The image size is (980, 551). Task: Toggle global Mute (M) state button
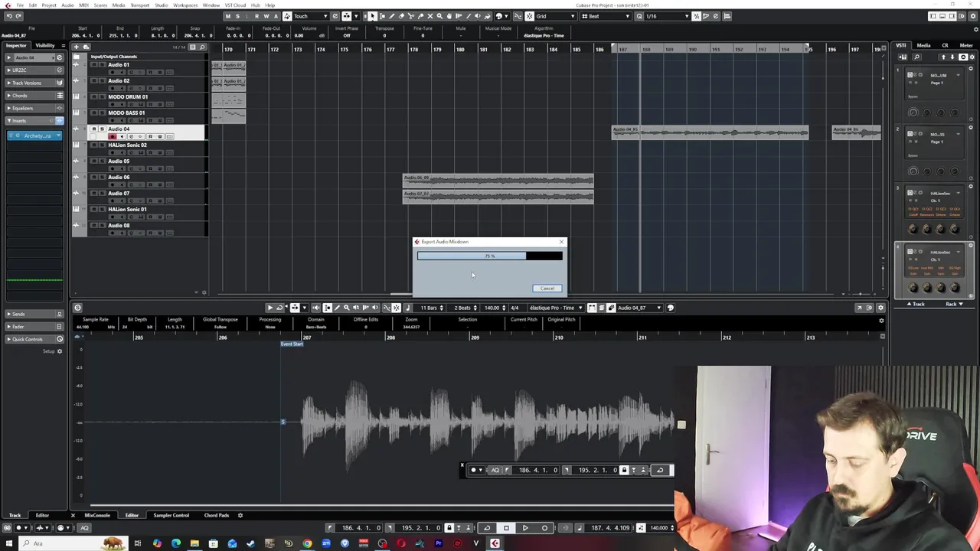pos(227,16)
